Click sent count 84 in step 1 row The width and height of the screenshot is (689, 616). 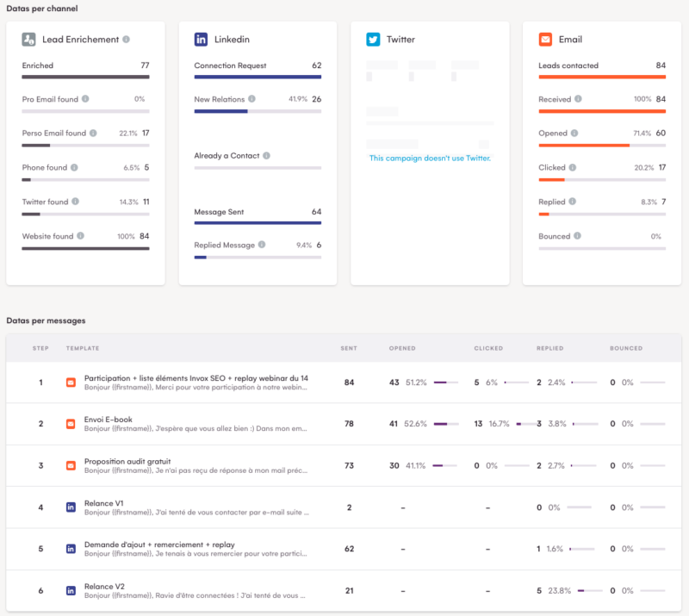point(349,383)
